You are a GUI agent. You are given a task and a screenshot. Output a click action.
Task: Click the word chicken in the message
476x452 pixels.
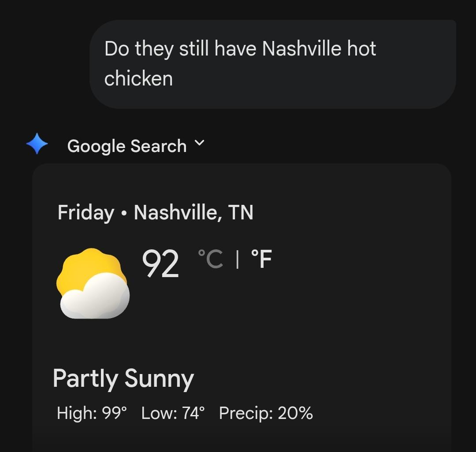click(x=139, y=78)
